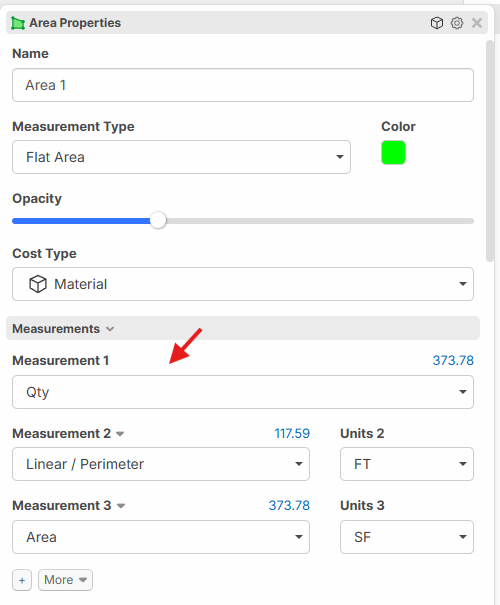Collapse the Measurements section header
Viewport: 500px width, 605px height.
click(243, 328)
